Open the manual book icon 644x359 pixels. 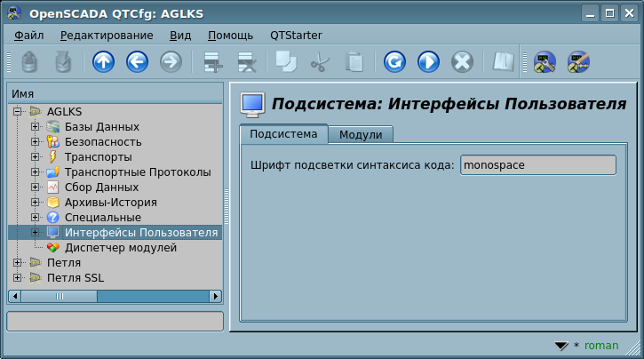coord(504,62)
